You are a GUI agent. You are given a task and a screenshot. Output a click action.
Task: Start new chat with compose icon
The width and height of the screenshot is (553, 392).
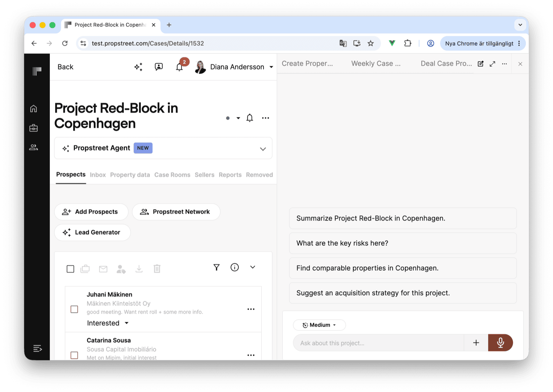click(x=481, y=64)
